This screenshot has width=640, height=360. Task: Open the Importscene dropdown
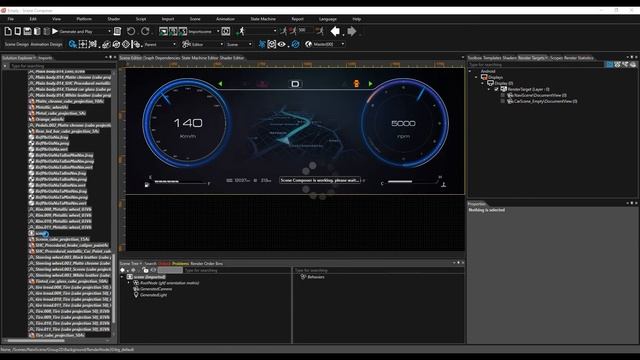click(218, 31)
